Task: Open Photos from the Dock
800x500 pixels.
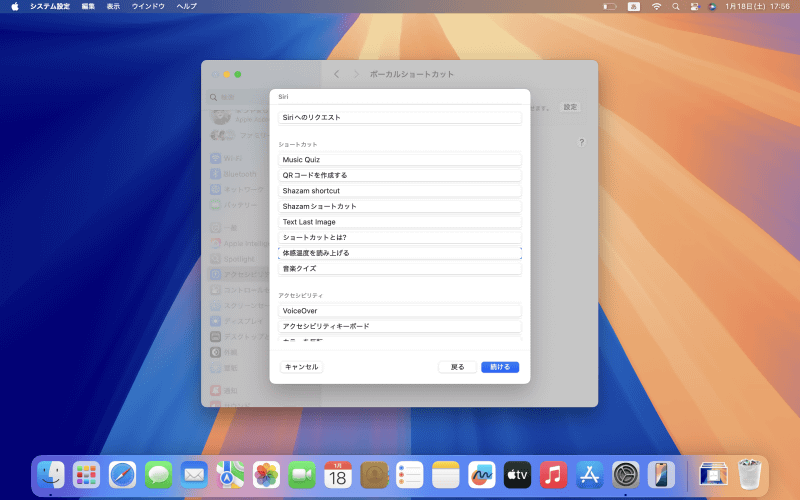Action: [x=266, y=475]
